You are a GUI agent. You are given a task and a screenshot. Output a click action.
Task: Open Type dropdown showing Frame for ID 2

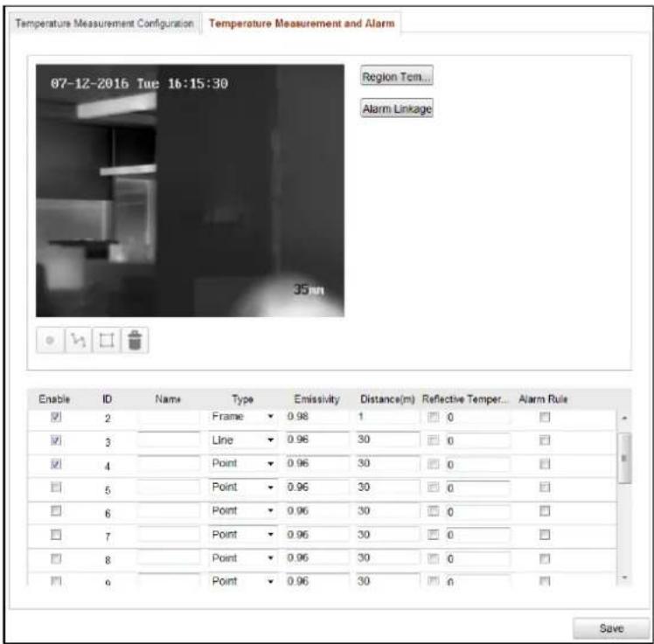pyautogui.click(x=243, y=417)
